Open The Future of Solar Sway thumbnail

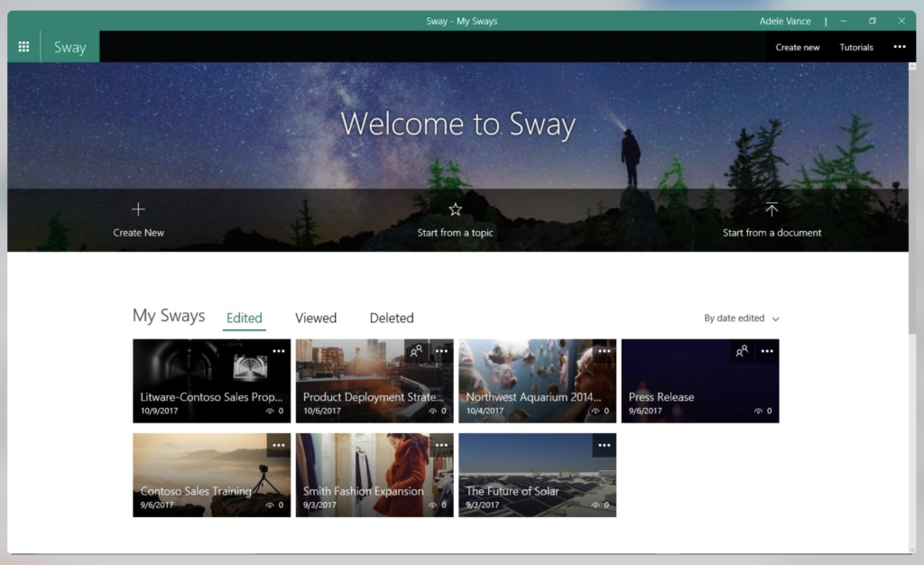(x=538, y=475)
